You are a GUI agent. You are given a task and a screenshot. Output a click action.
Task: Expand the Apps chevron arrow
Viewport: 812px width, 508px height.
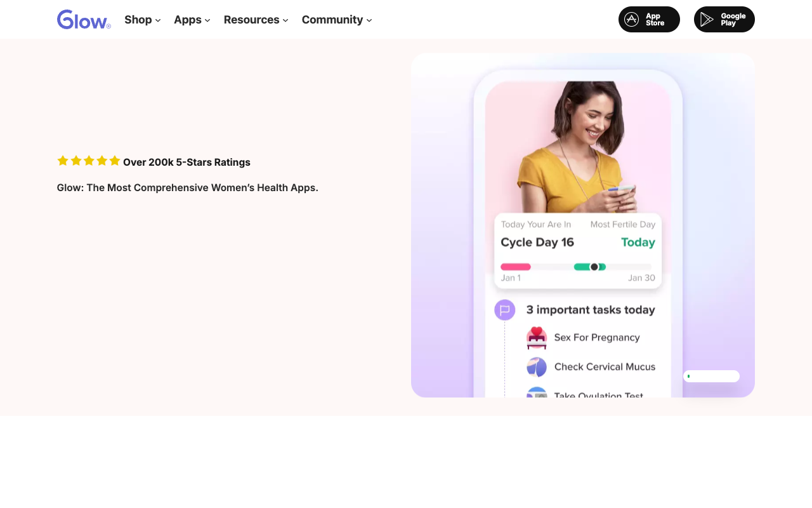coord(207,20)
